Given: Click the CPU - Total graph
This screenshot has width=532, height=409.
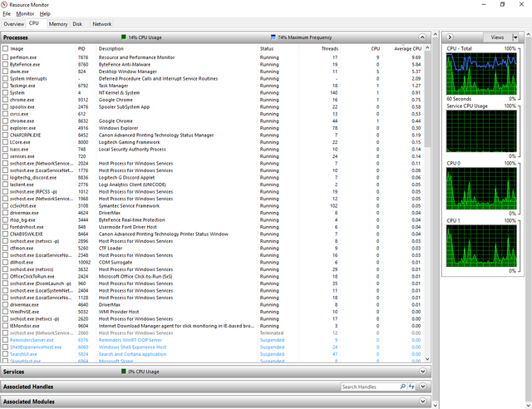Looking at the screenshot, I should [x=481, y=74].
